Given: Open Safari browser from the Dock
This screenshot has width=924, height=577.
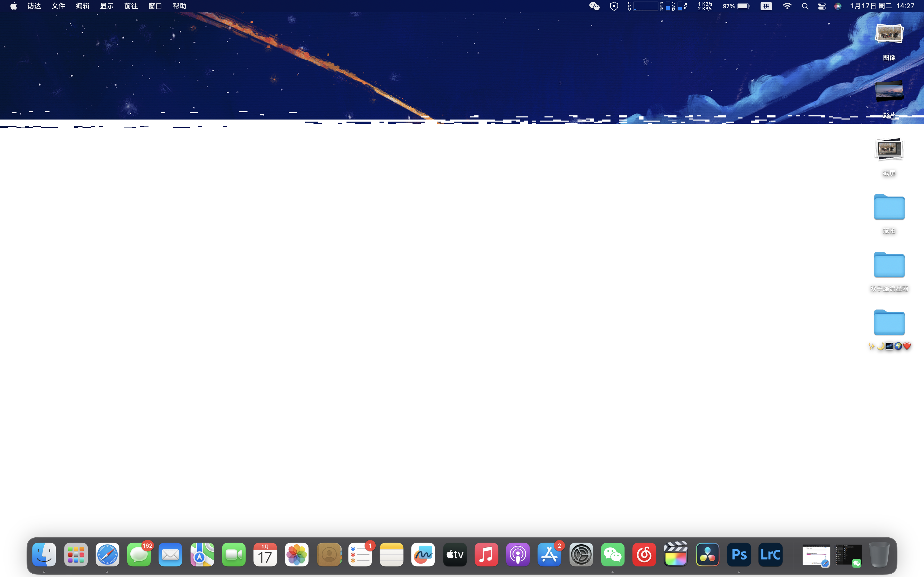Looking at the screenshot, I should pyautogui.click(x=107, y=555).
